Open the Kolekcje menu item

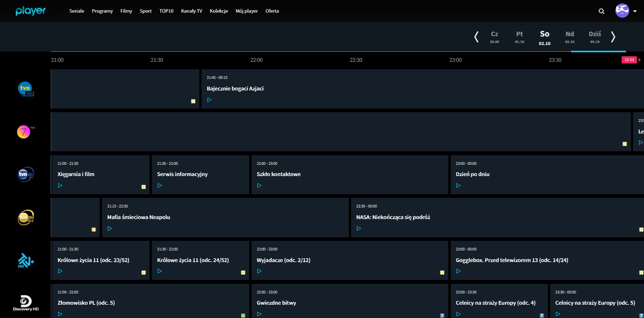tap(219, 11)
